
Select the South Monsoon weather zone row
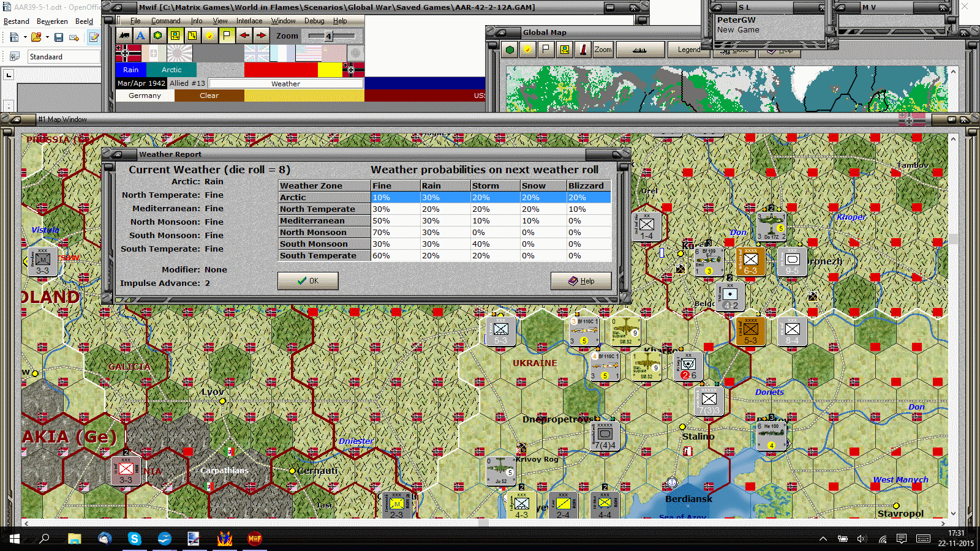coord(445,244)
